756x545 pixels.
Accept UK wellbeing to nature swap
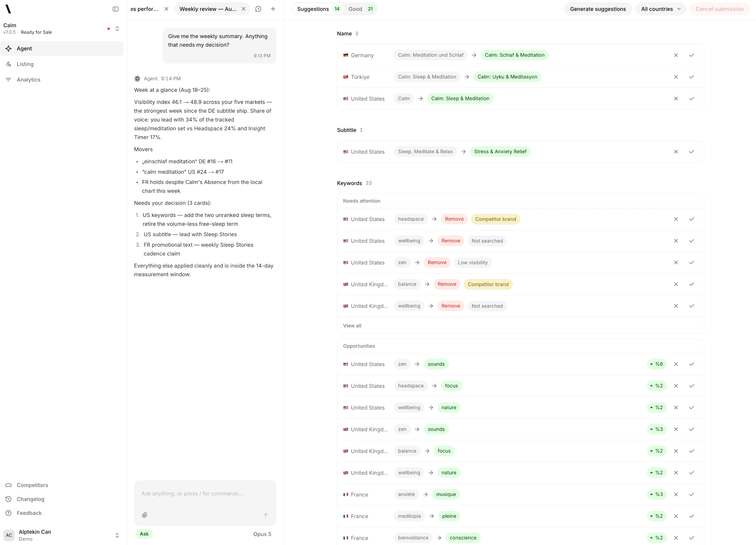pos(692,473)
